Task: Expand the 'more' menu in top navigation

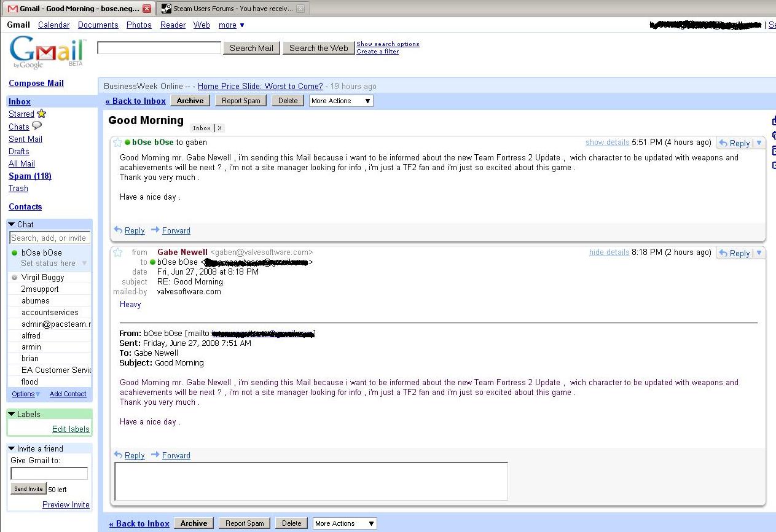Action: [x=232, y=25]
